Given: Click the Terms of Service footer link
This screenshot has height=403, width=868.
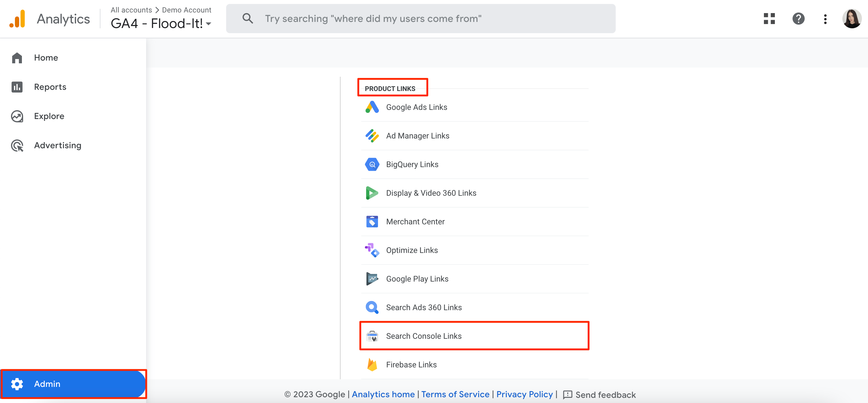Looking at the screenshot, I should coord(455,394).
